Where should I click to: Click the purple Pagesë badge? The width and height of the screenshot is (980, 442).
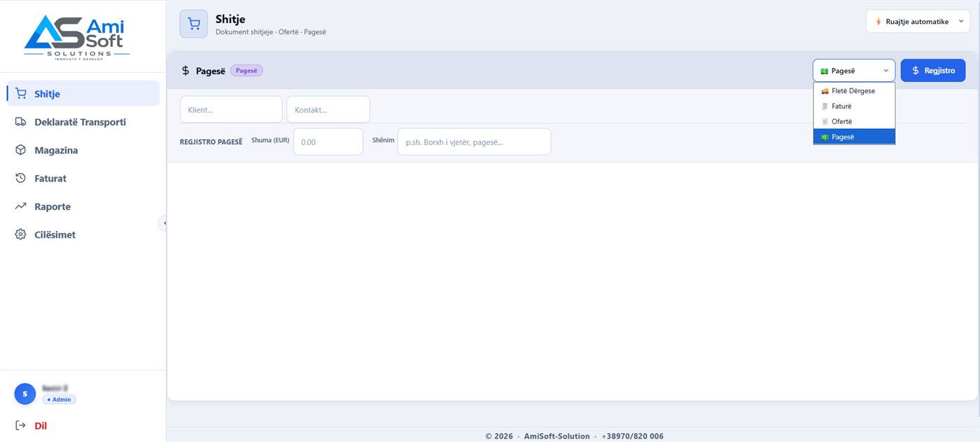pyautogui.click(x=246, y=70)
